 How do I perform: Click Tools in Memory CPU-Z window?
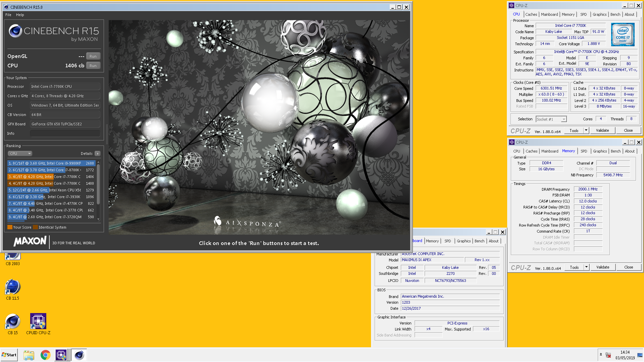coord(574,267)
